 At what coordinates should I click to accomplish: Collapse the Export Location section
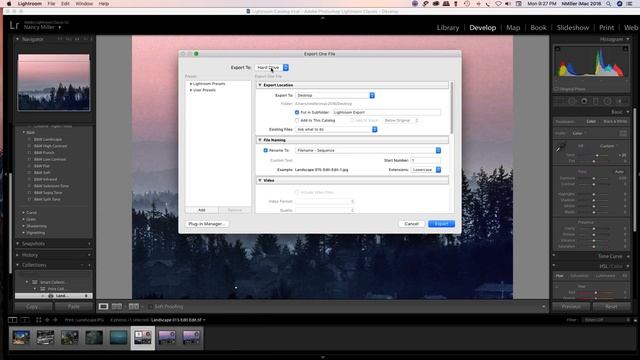[260, 85]
